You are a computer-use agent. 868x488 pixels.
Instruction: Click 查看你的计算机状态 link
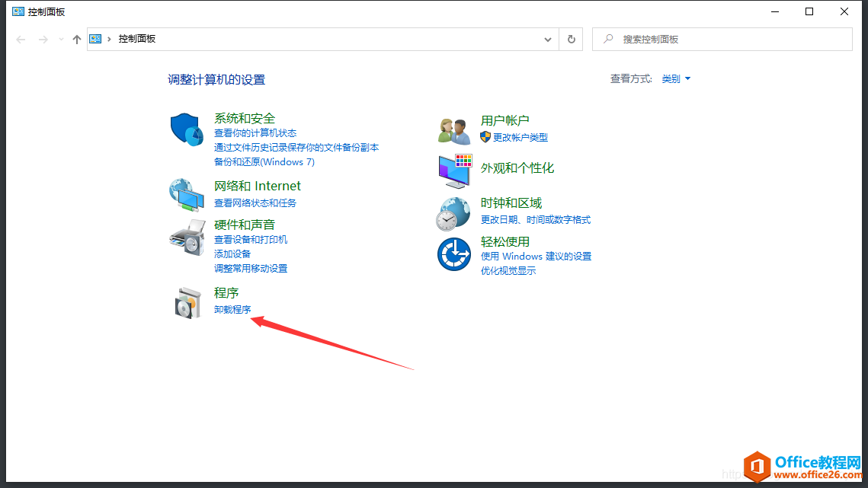pyautogui.click(x=255, y=132)
